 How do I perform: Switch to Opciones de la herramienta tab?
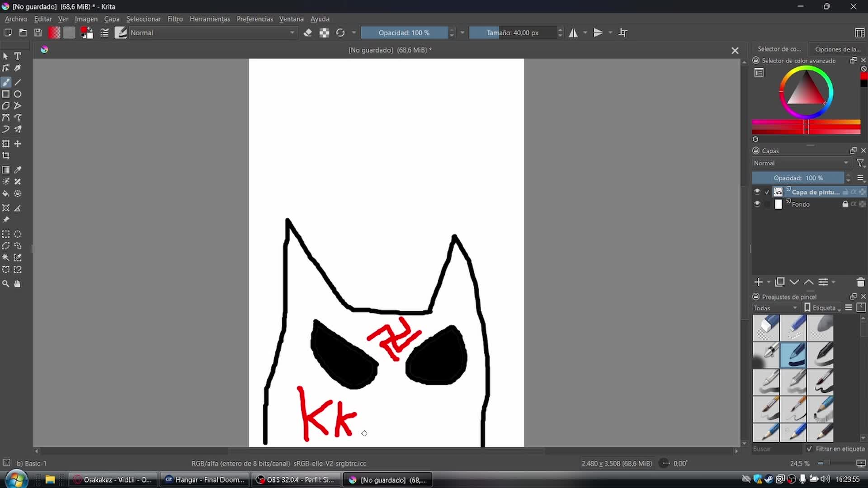[x=838, y=49]
